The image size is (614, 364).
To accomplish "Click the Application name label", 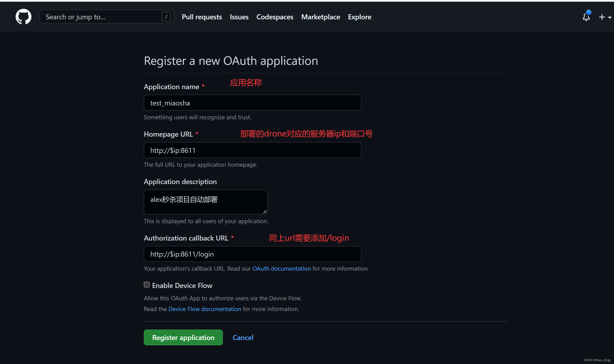I will [171, 87].
